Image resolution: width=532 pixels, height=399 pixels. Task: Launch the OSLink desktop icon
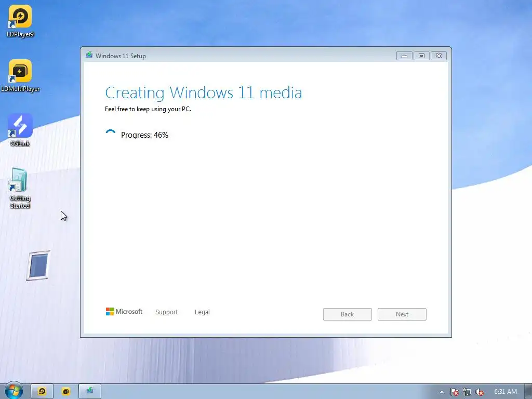point(20,130)
